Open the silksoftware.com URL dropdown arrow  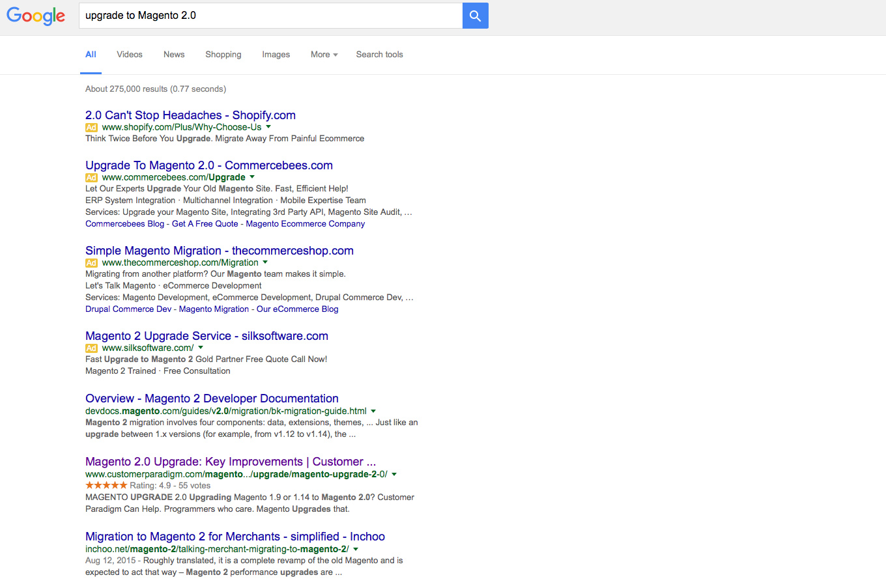point(201,348)
